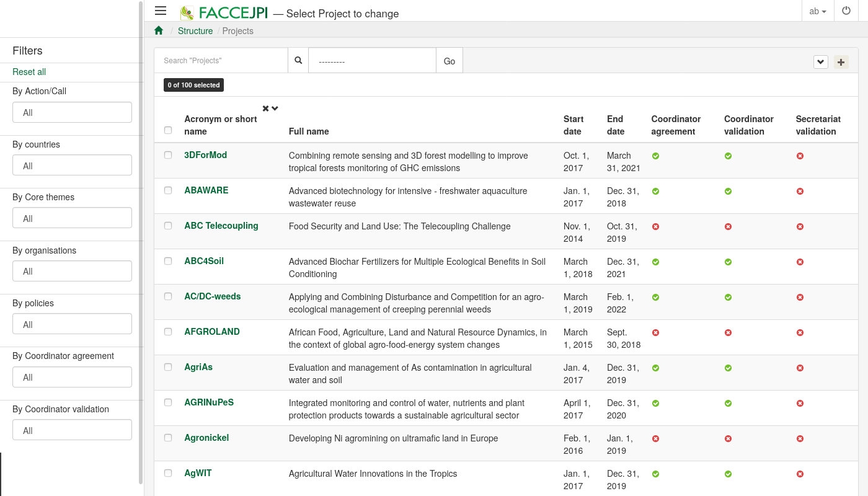Image resolution: width=868 pixels, height=496 pixels.
Task: Click the plus icon to add project
Action: coord(841,62)
